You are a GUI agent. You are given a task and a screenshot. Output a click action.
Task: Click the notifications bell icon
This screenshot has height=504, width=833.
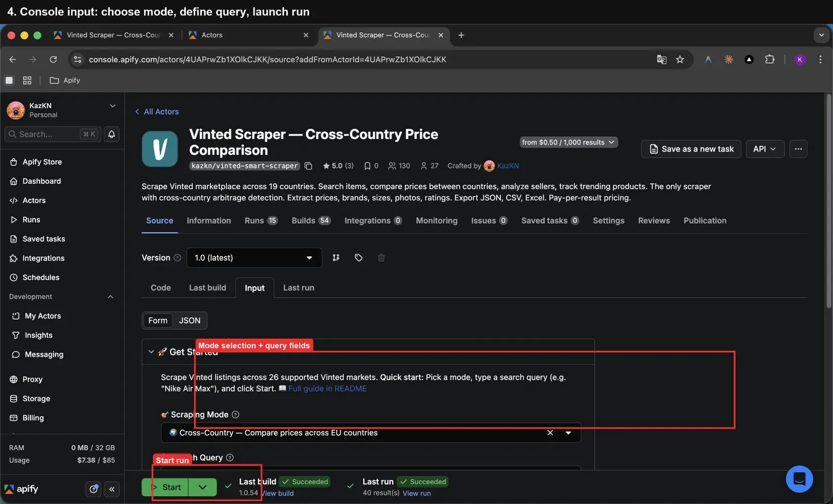111,134
